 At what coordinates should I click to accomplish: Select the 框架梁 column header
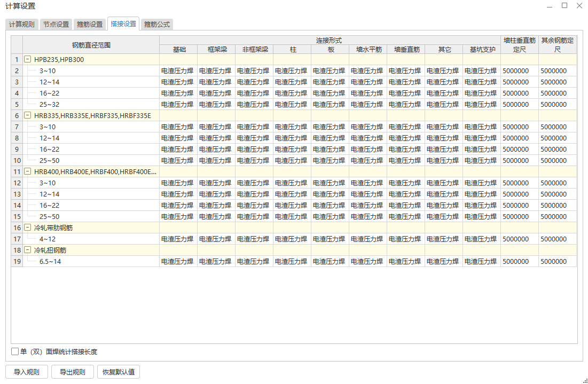pos(217,50)
